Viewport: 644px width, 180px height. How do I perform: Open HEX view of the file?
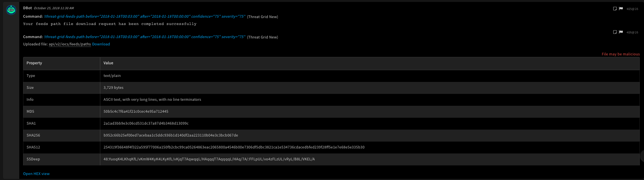36,174
